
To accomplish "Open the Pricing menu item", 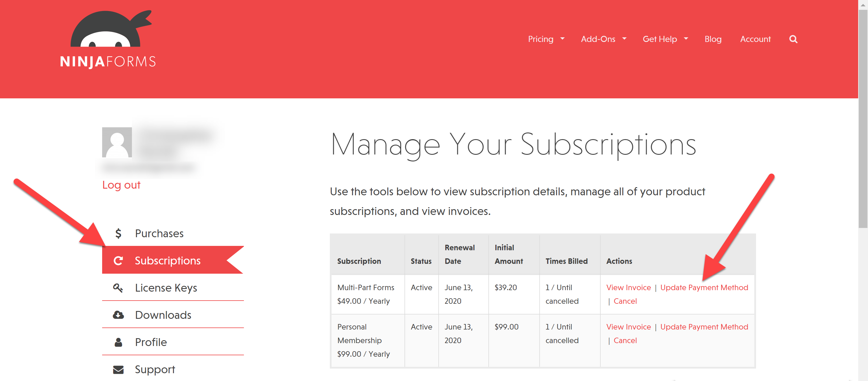I will pos(540,39).
